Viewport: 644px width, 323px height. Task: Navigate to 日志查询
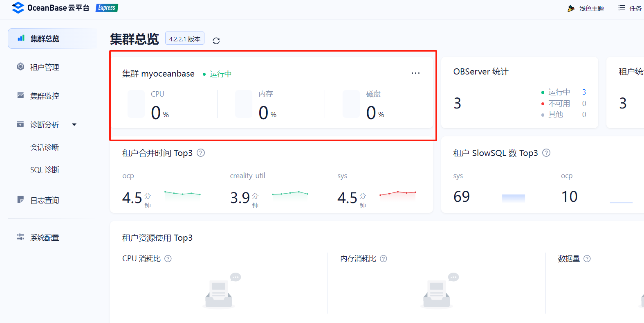pyautogui.click(x=45, y=200)
